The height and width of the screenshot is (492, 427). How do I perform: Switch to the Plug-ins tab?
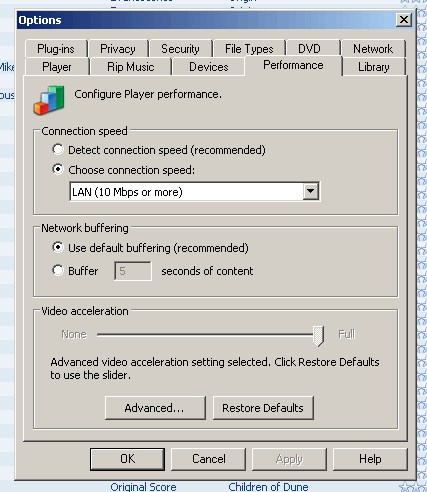point(56,49)
